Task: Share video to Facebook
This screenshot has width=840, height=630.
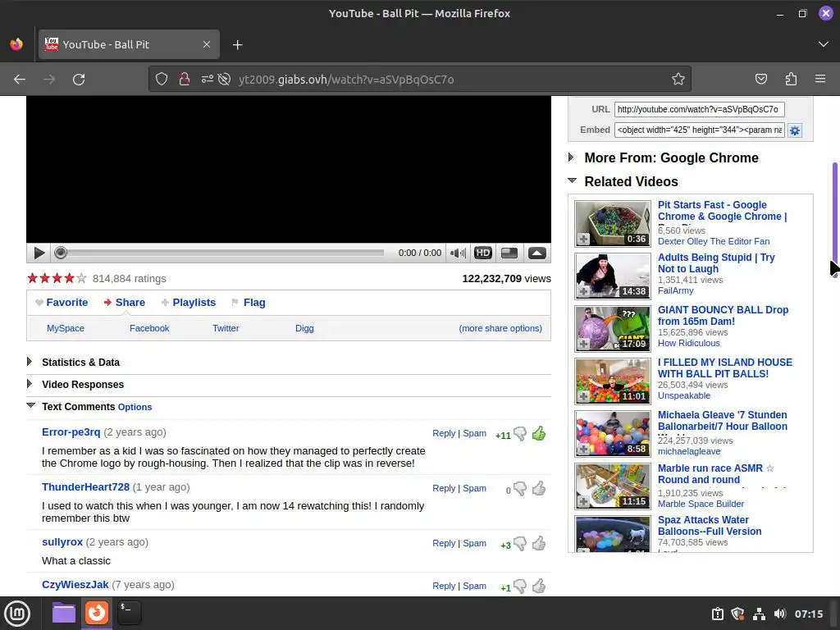Action: (149, 328)
